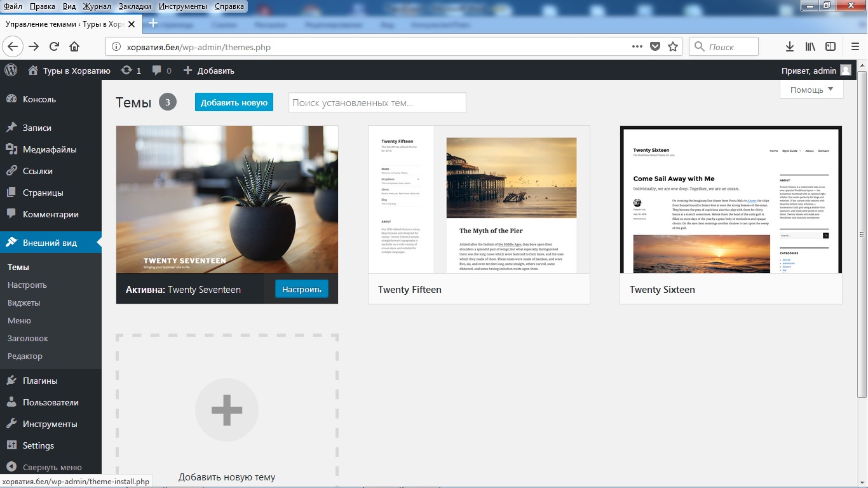This screenshot has width=868, height=488.
Task: Collapse the admin menu (Свернуть меню)
Action: (x=44, y=467)
